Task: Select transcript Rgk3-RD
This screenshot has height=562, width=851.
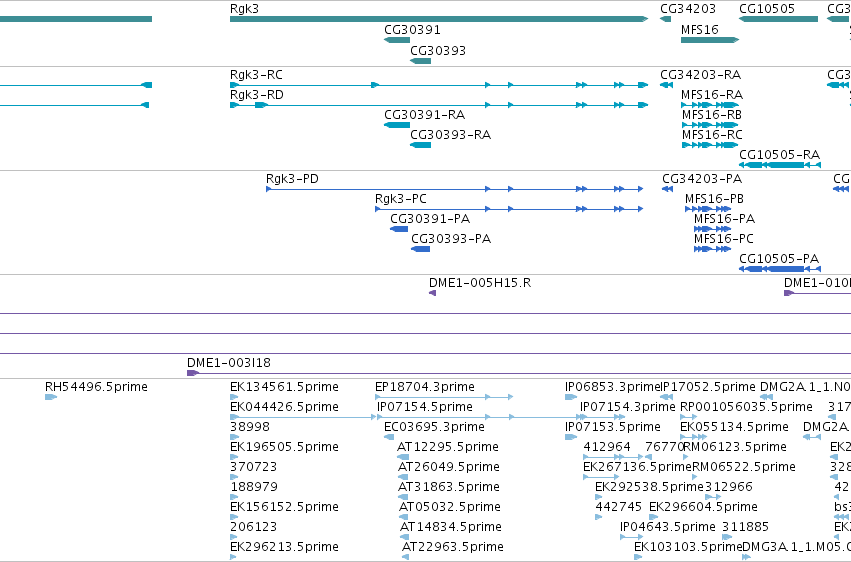Action: click(439, 105)
